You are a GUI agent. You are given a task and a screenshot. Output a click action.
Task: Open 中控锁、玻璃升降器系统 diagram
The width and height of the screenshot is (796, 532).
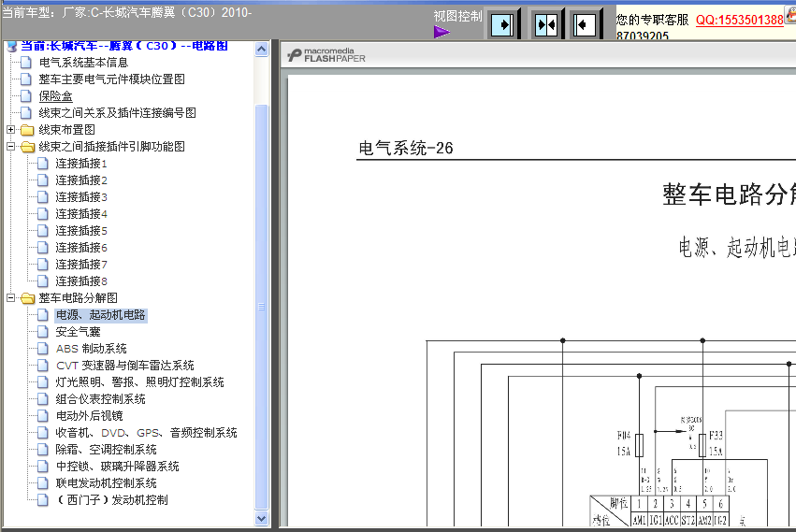tap(117, 466)
